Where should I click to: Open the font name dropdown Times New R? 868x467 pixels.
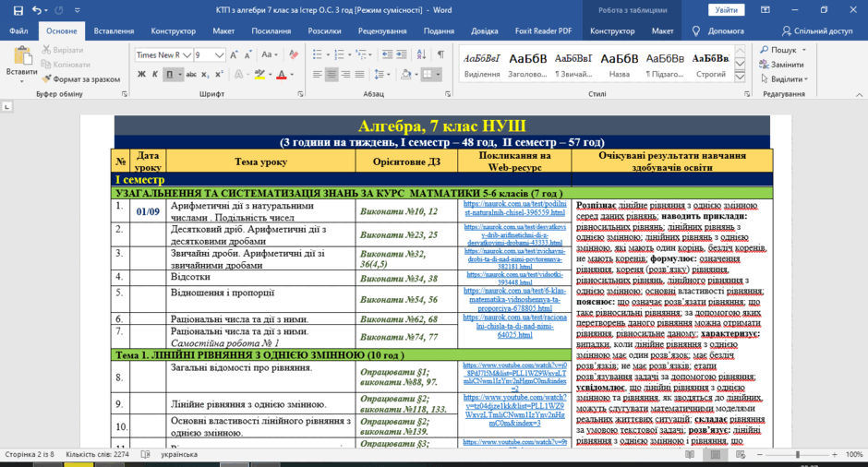tap(187, 54)
